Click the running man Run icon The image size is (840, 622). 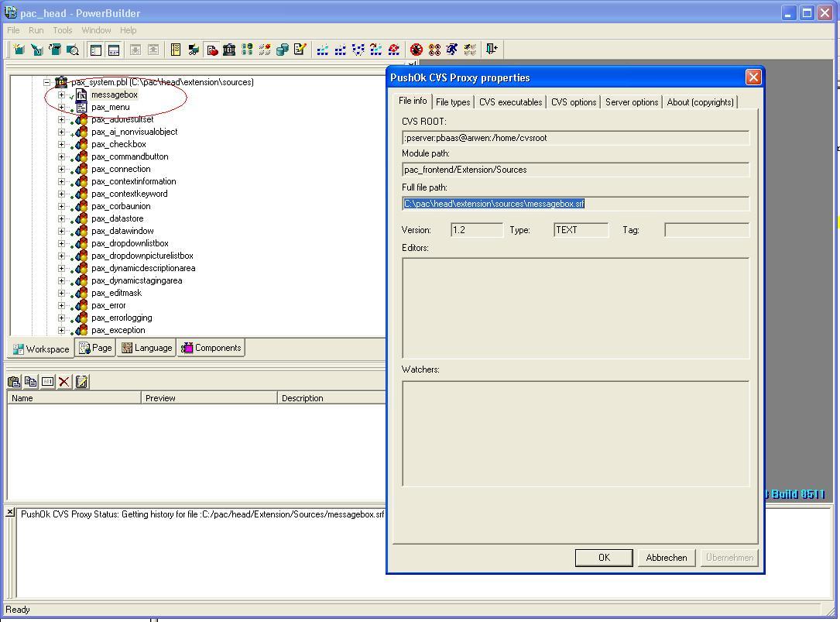point(452,50)
